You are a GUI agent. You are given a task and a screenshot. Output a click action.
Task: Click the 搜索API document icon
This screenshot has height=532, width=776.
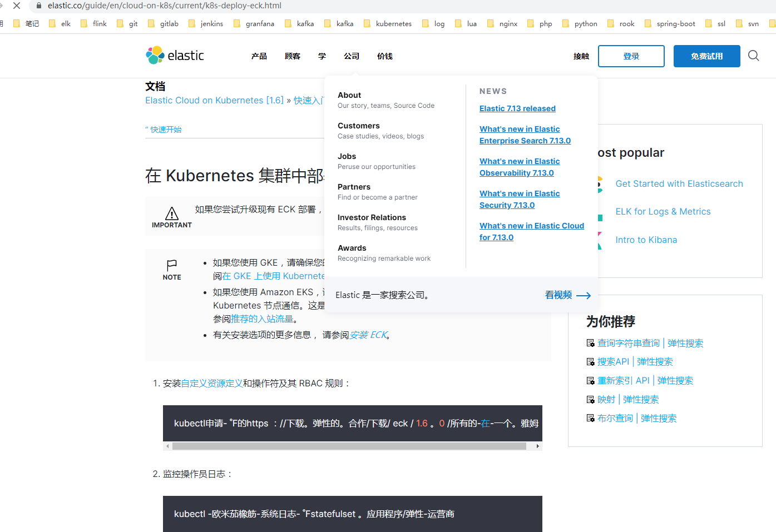[x=590, y=362]
